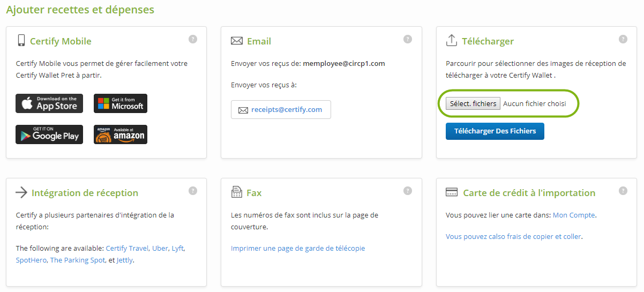Click the envelope icon beside Email heading

[237, 41]
